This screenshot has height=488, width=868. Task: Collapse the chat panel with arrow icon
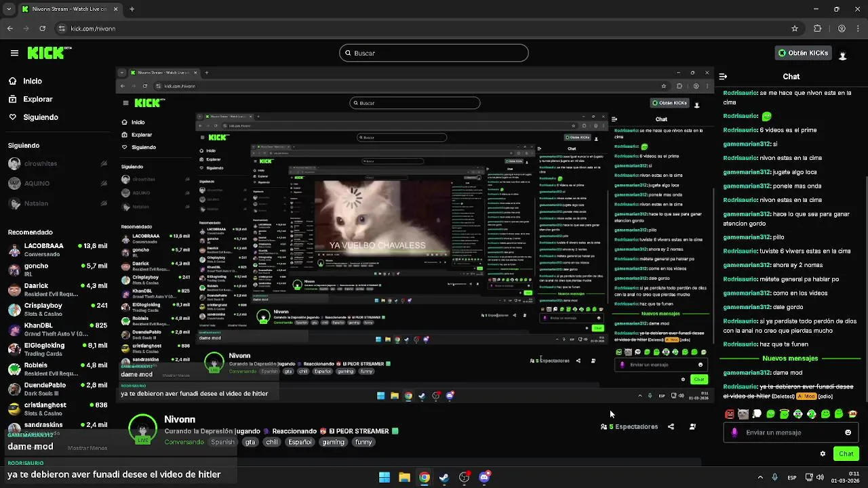(x=723, y=77)
